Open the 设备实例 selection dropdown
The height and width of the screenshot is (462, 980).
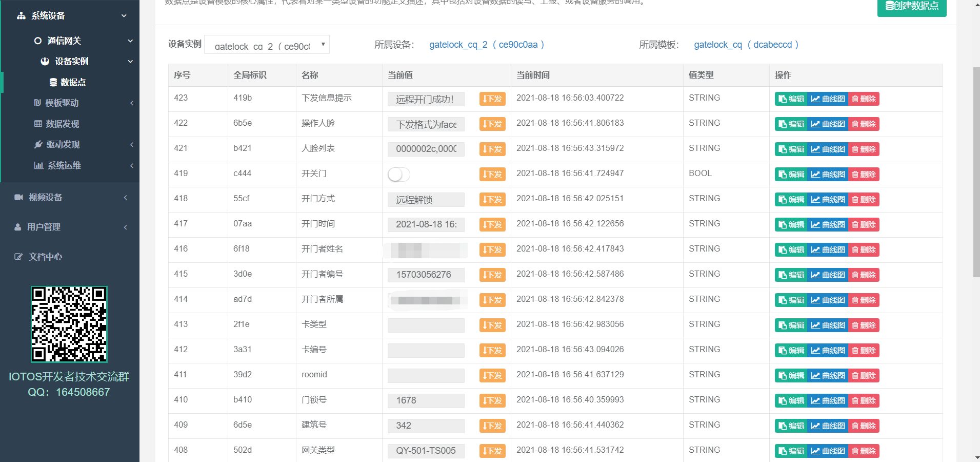click(267, 45)
